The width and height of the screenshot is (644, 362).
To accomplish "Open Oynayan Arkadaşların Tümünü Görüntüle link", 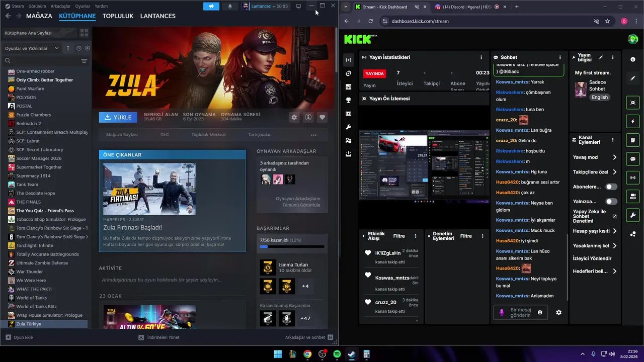I will point(298,202).
